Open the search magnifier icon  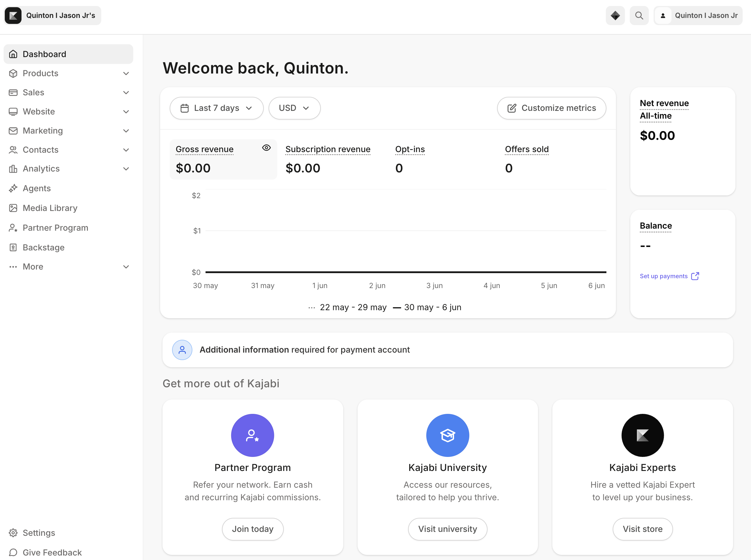pos(639,16)
